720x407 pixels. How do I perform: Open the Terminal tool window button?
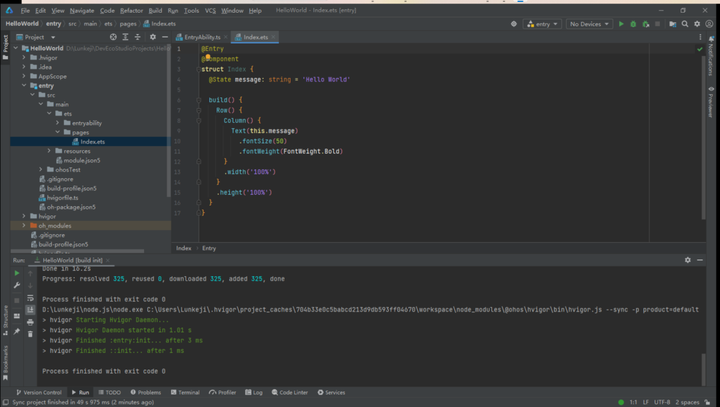pos(185,392)
